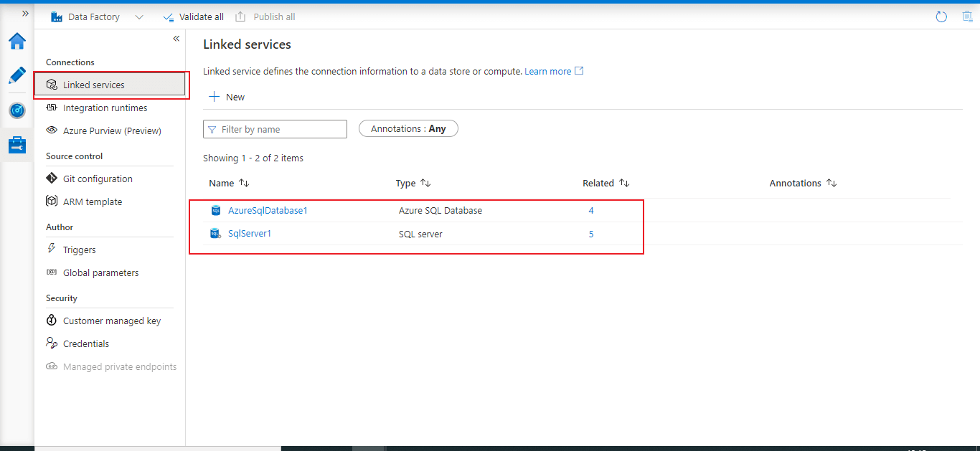
Task: Follow the Learn more link
Action: [x=548, y=72]
